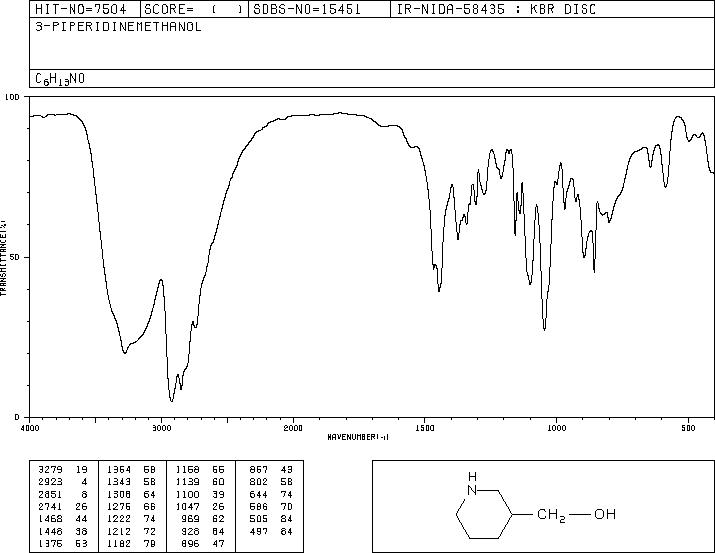Click the IR-NIDA-58435 : KBR DISC header text

point(496,9)
